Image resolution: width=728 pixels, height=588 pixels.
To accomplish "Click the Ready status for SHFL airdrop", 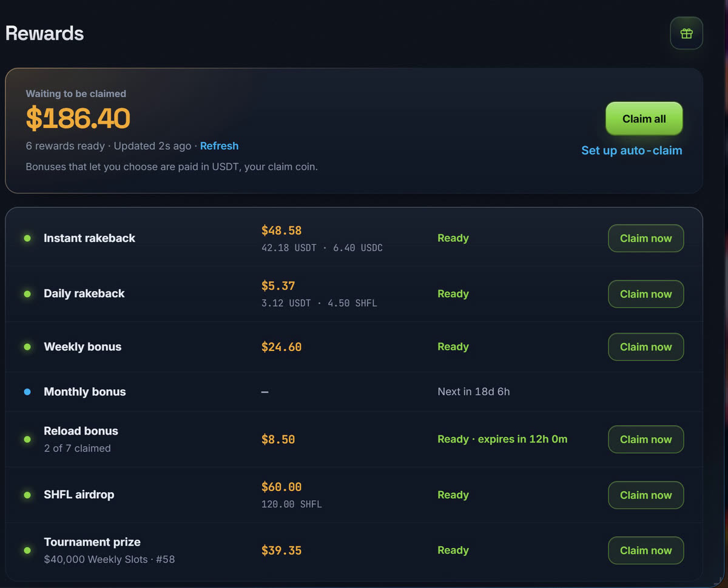I will pyautogui.click(x=453, y=495).
